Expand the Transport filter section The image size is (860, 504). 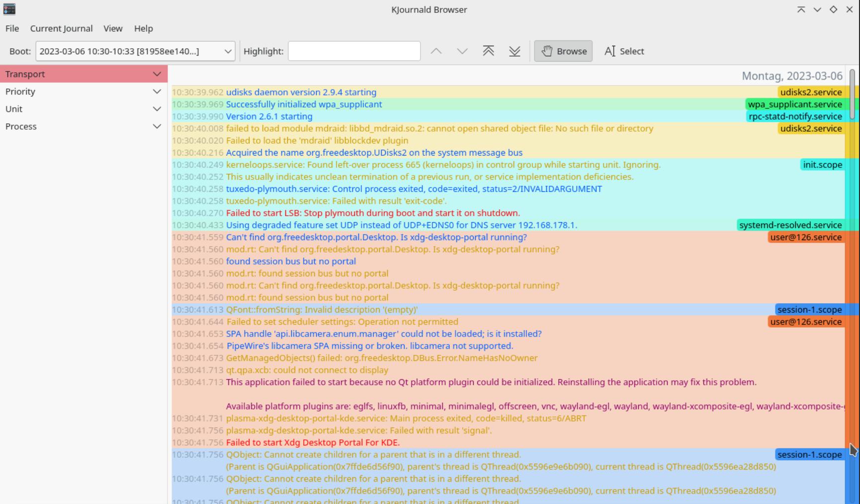[x=84, y=74]
